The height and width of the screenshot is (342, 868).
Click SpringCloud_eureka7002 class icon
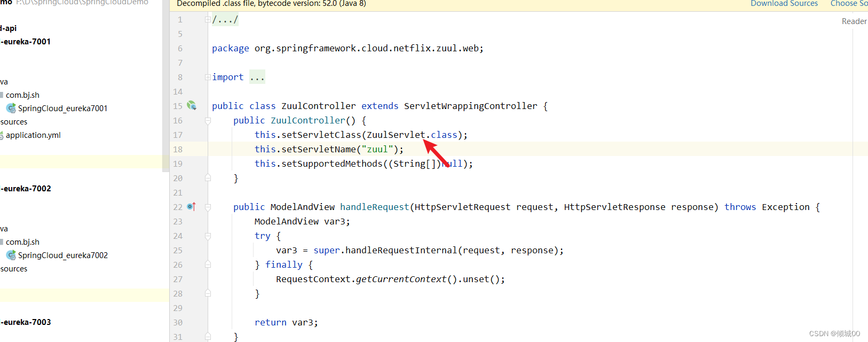(x=11, y=255)
